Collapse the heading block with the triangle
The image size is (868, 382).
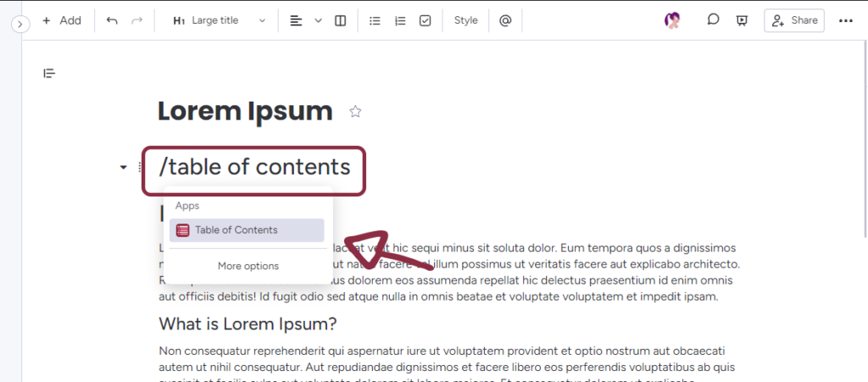tap(124, 167)
